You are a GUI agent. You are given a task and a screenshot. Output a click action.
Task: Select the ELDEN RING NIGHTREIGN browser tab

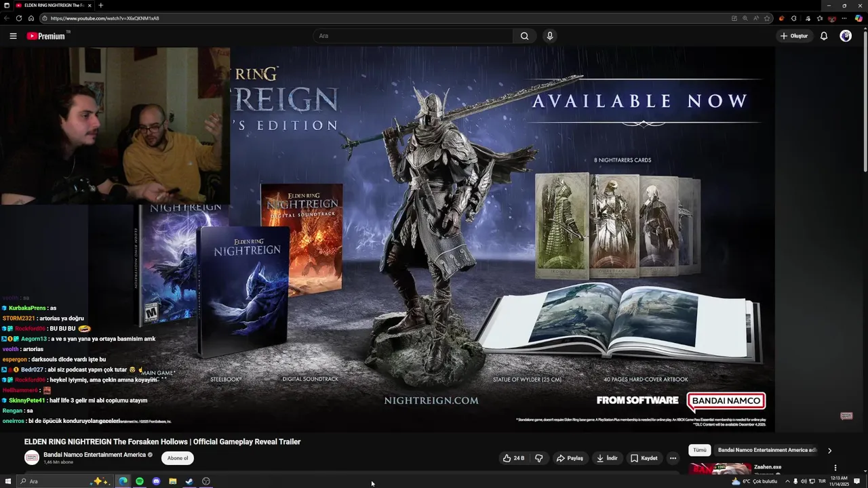[53, 5]
